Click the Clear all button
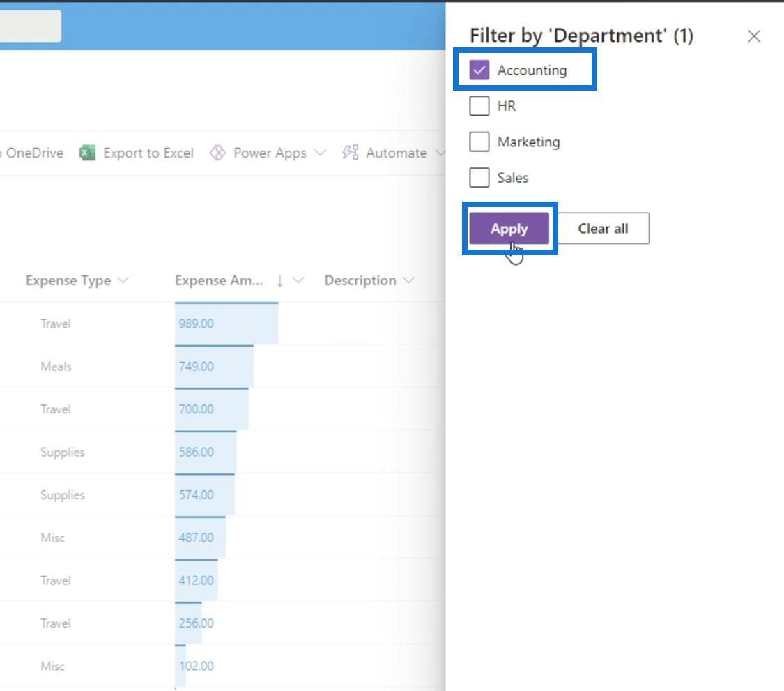Screen dimensions: 784x691 click(x=603, y=228)
